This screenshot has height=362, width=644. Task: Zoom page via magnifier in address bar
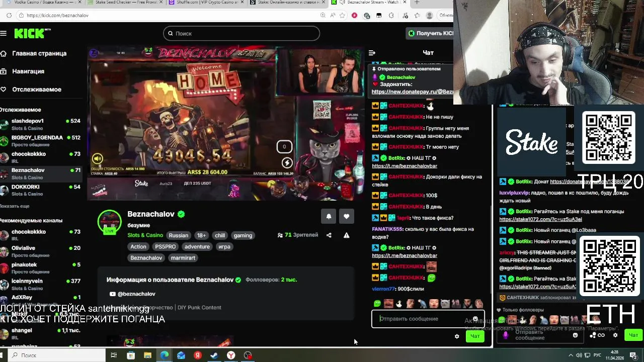click(323, 15)
